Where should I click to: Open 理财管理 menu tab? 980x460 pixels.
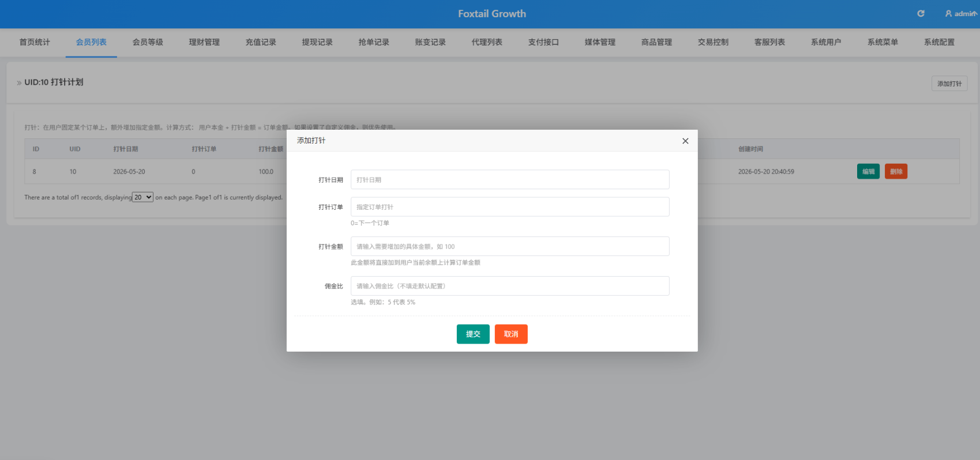pos(204,42)
